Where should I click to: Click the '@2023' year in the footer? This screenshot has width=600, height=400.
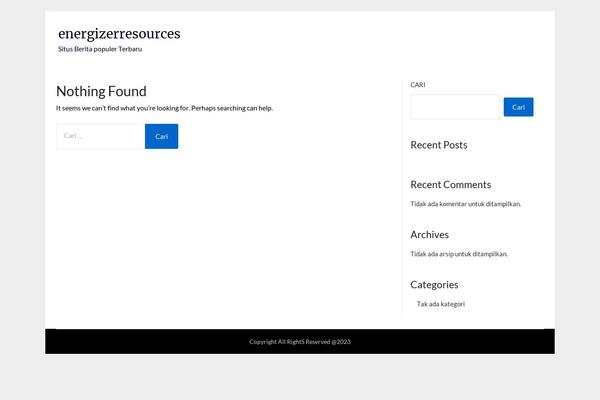coord(341,342)
